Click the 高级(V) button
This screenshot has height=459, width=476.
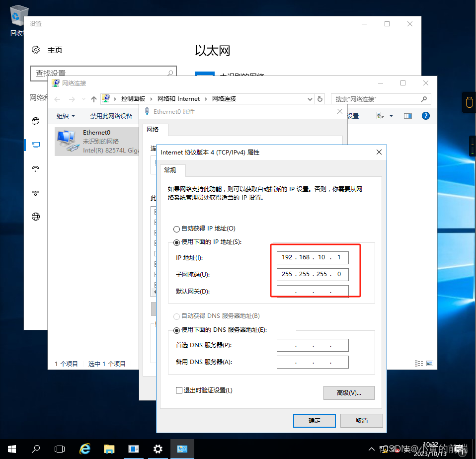click(x=349, y=393)
